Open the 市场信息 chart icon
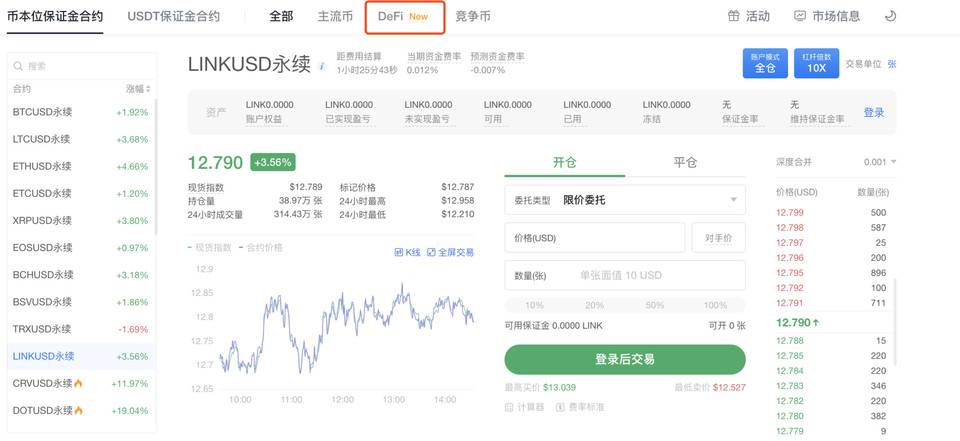This screenshot has width=960, height=441. (800, 17)
